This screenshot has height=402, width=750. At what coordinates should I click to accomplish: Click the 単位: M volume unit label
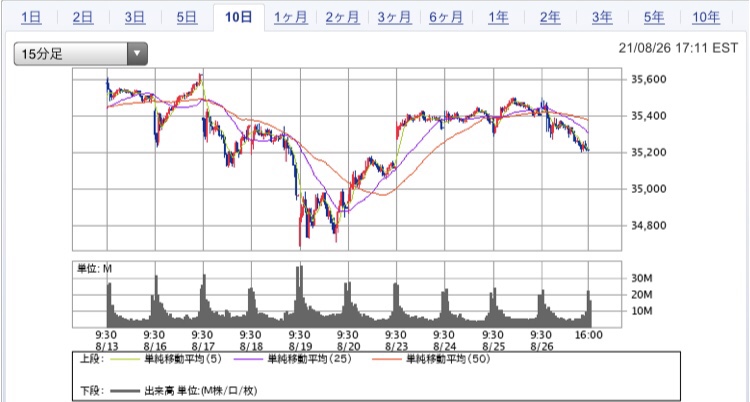pos(94,269)
